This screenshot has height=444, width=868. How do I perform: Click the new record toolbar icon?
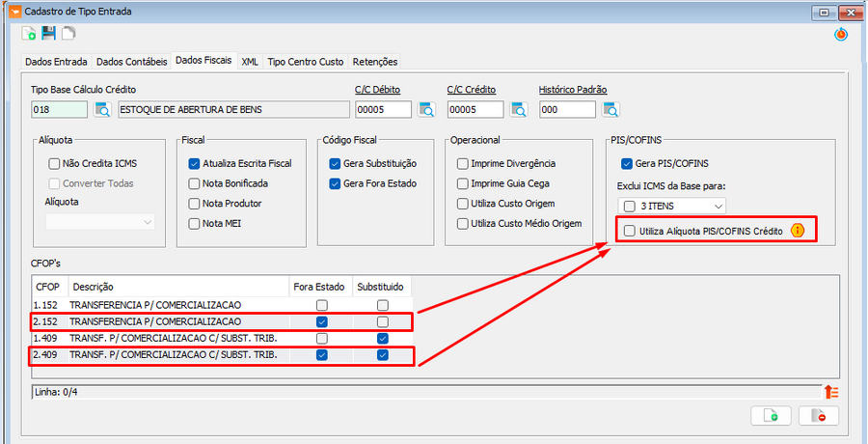[29, 34]
